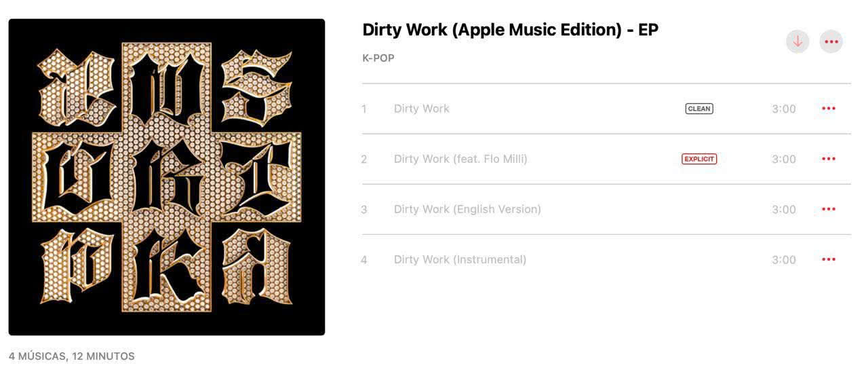Screen dimensions: 868x372
Task: Select Dirty Work (English Version) track
Action: pos(467,209)
